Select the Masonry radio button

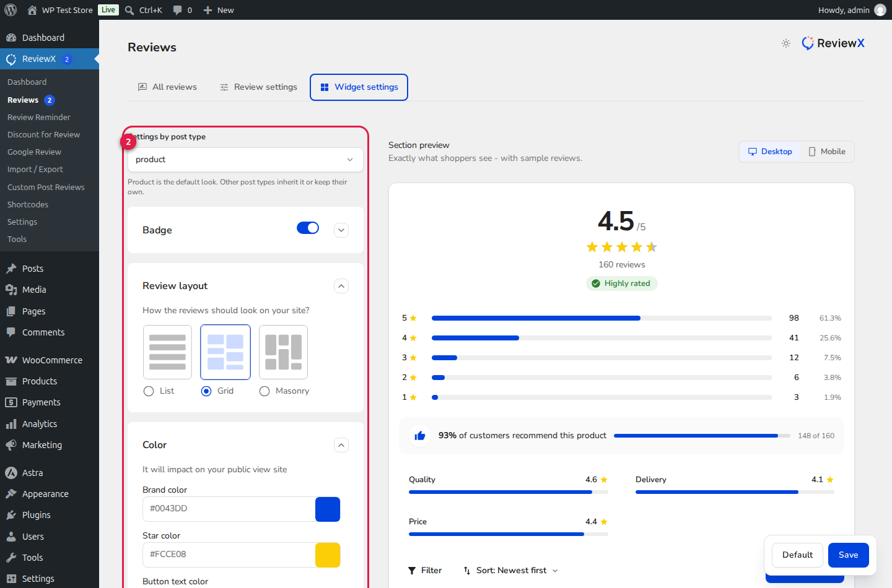click(x=265, y=391)
